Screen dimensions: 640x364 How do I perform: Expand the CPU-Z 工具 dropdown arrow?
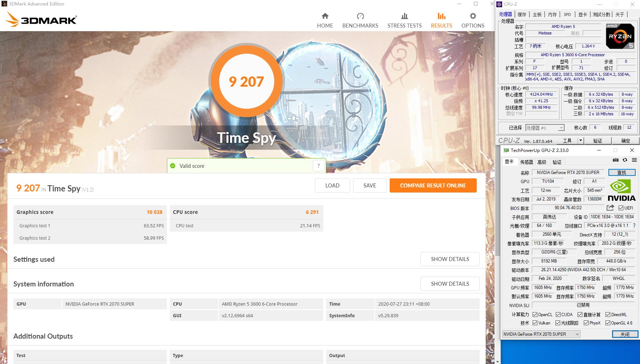pos(580,141)
